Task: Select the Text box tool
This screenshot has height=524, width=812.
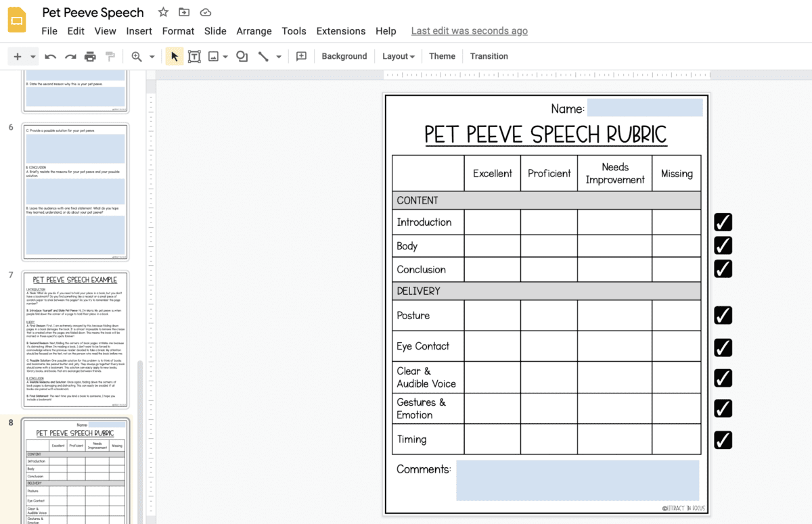Action: pos(194,56)
